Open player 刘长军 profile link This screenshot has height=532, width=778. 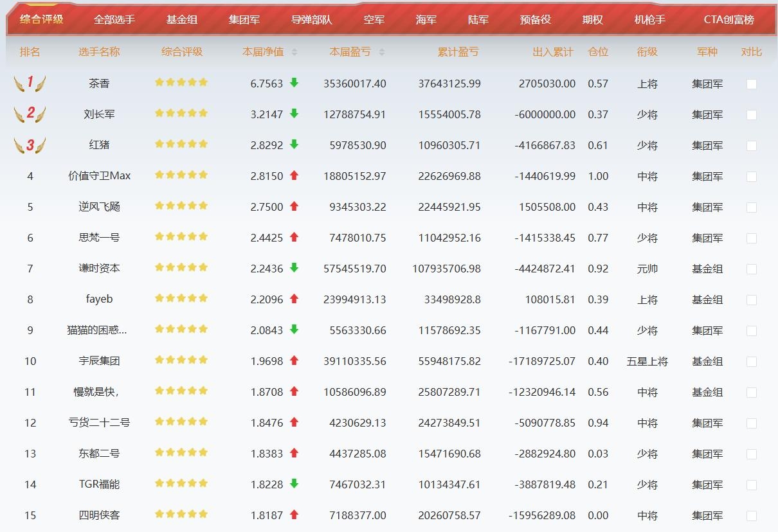pos(99,114)
